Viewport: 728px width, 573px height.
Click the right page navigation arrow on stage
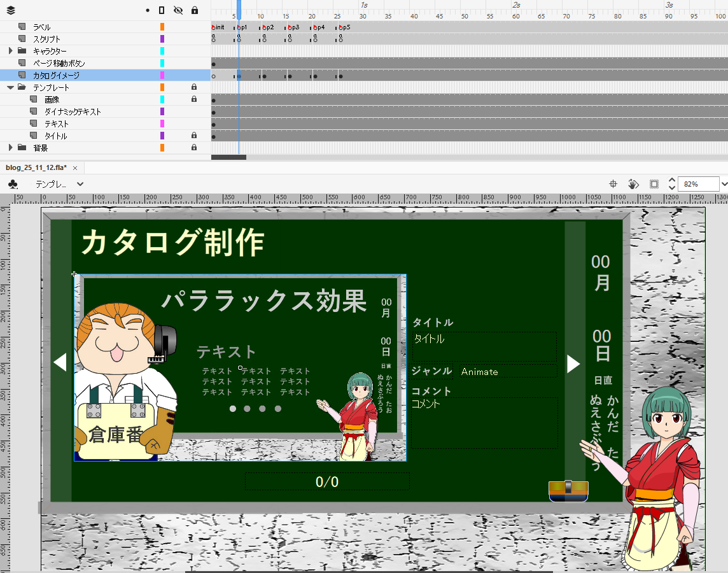(x=573, y=364)
